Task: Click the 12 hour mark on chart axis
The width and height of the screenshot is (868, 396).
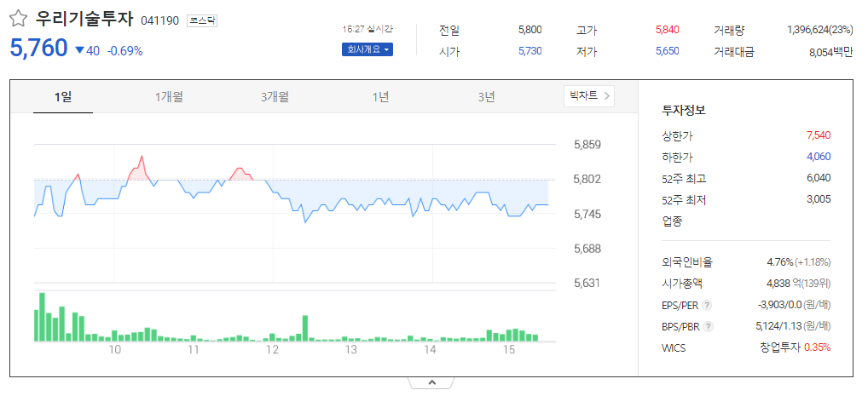Action: coord(272,350)
